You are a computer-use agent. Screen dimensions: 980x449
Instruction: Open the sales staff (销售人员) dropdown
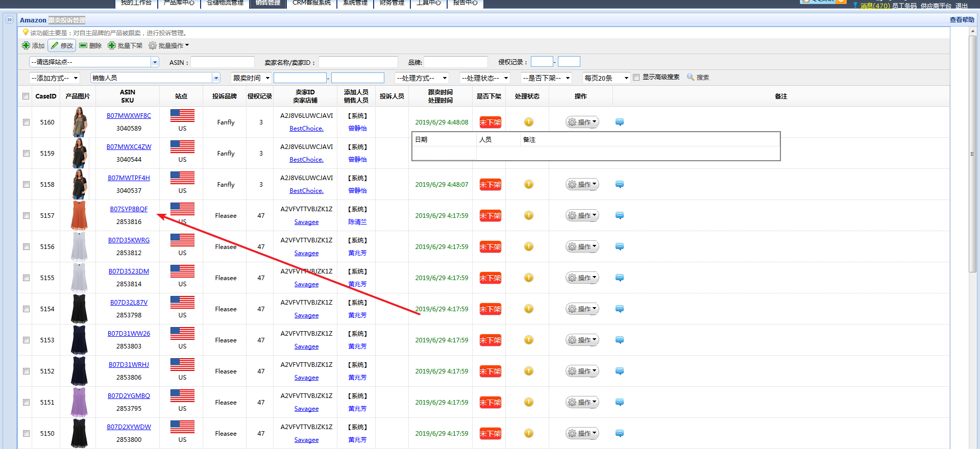click(x=155, y=78)
